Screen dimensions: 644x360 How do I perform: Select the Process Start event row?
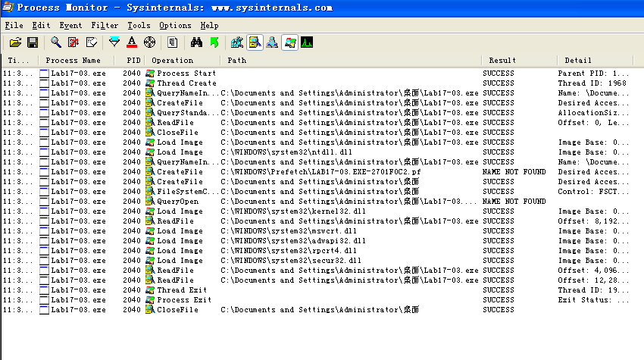(x=318, y=74)
